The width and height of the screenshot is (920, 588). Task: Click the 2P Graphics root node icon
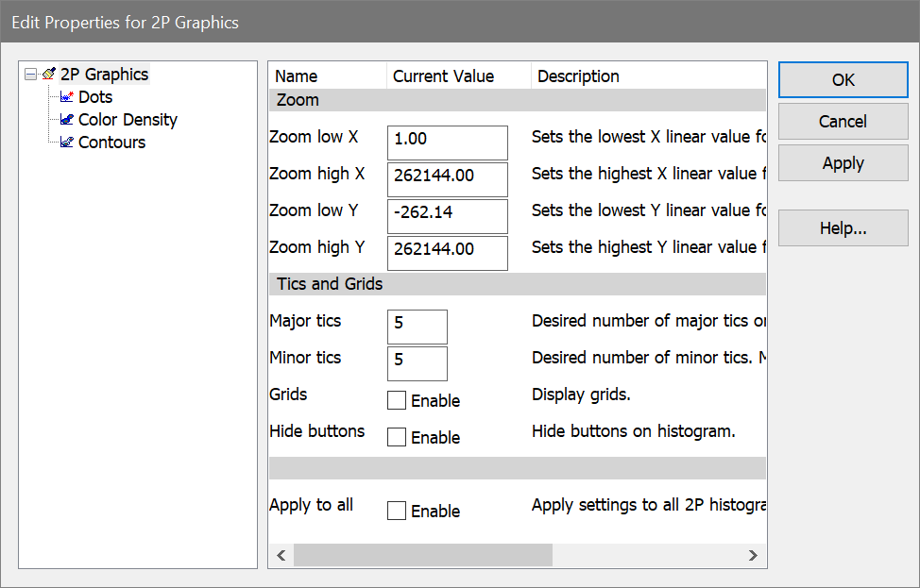[49, 75]
